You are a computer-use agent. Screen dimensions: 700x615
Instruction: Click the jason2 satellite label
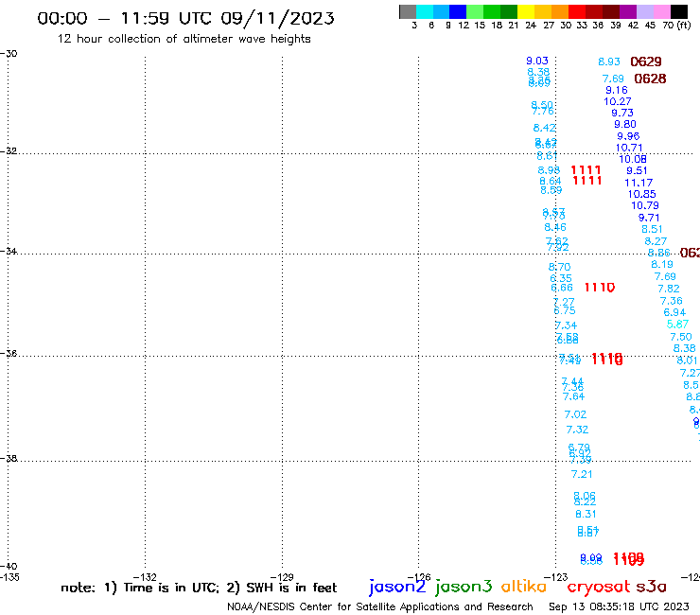tap(397, 587)
